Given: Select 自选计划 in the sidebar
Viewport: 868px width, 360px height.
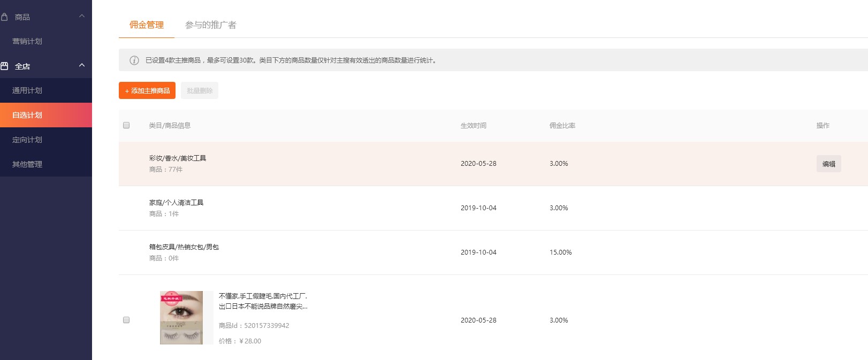Looking at the screenshot, I should point(27,115).
